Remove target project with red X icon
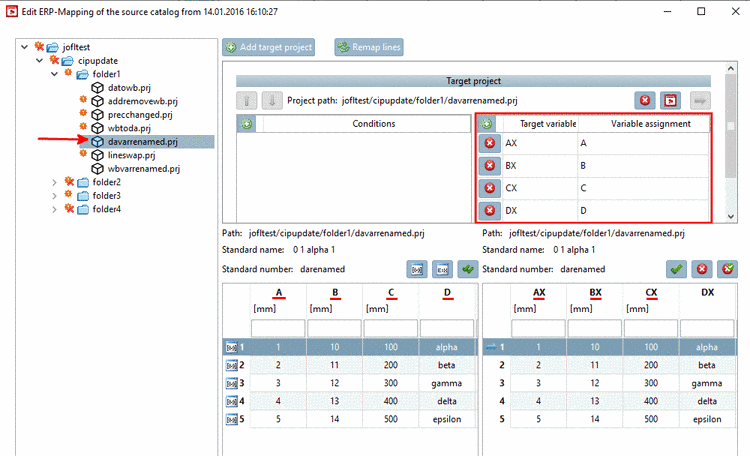750x456 pixels. [645, 100]
